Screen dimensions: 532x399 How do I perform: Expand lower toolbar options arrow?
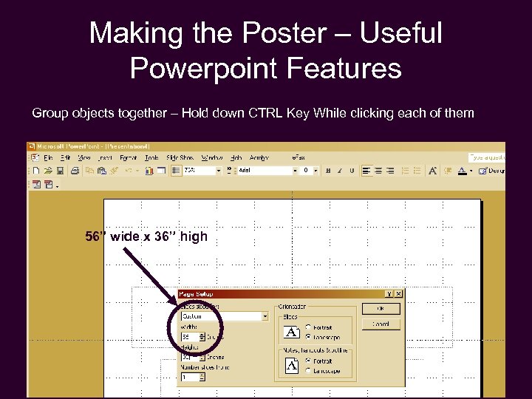58,186
